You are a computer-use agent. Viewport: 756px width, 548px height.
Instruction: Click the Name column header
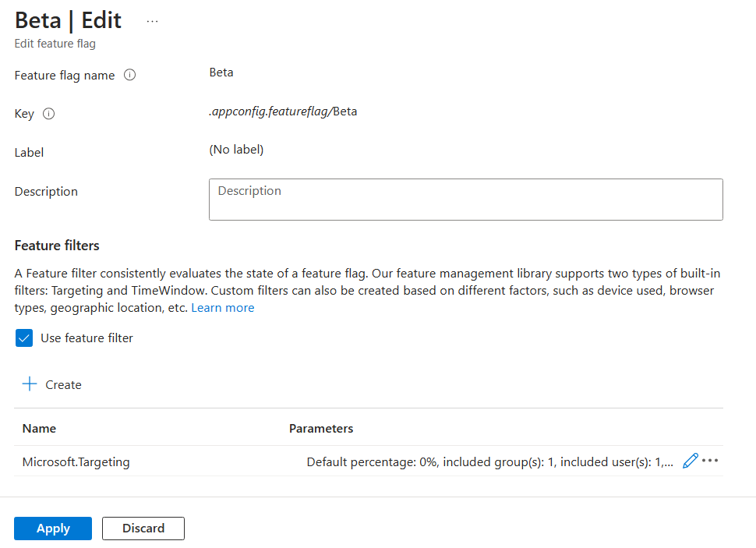click(x=39, y=429)
